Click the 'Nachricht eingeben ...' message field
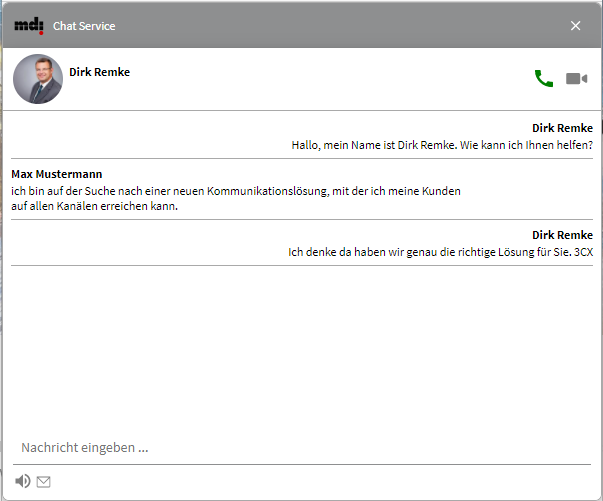The width and height of the screenshot is (603, 501). point(302,448)
